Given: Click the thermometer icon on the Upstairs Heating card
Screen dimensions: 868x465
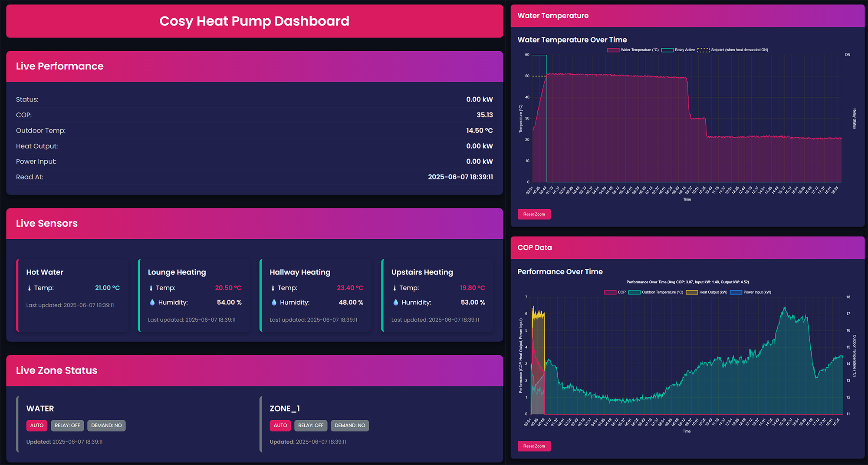Looking at the screenshot, I should 394,287.
